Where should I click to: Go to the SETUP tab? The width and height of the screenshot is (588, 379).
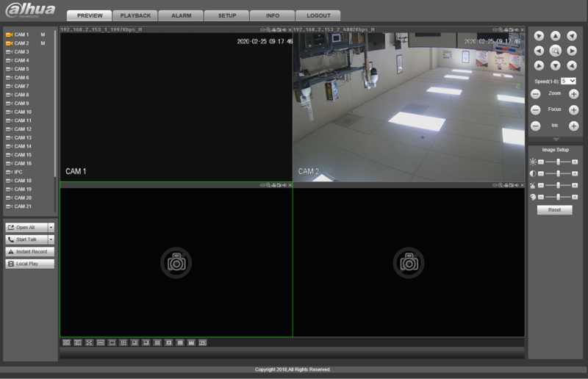coord(227,15)
